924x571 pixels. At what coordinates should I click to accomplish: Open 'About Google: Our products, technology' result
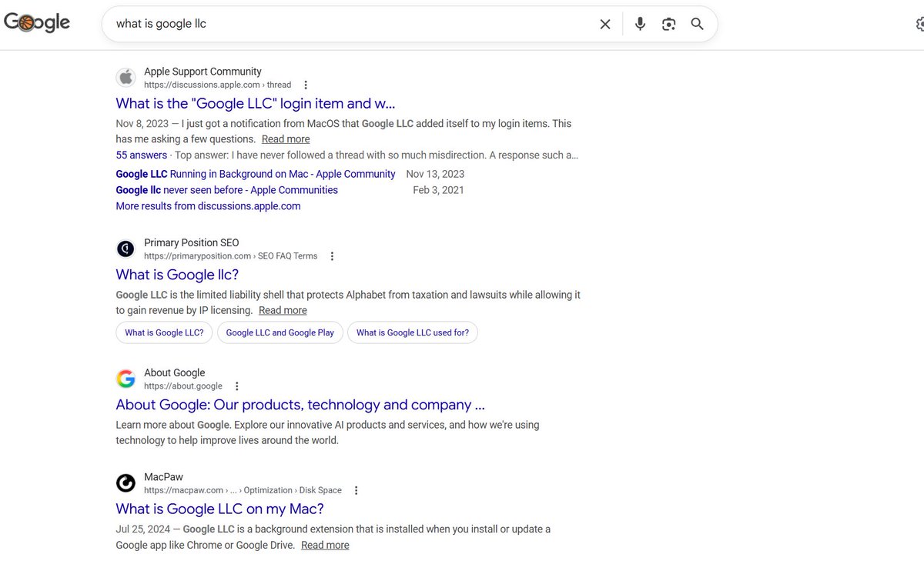[x=300, y=405]
